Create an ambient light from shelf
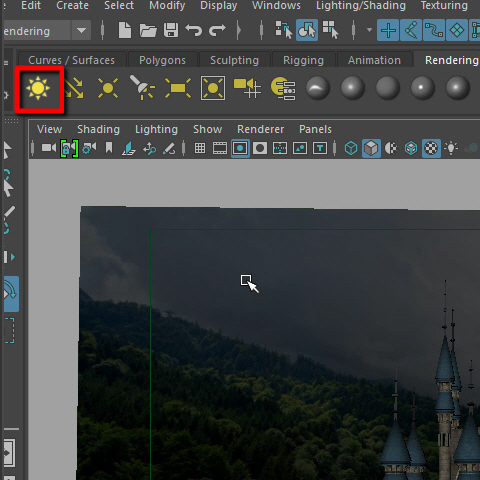The width and height of the screenshot is (480, 480). pos(38,89)
